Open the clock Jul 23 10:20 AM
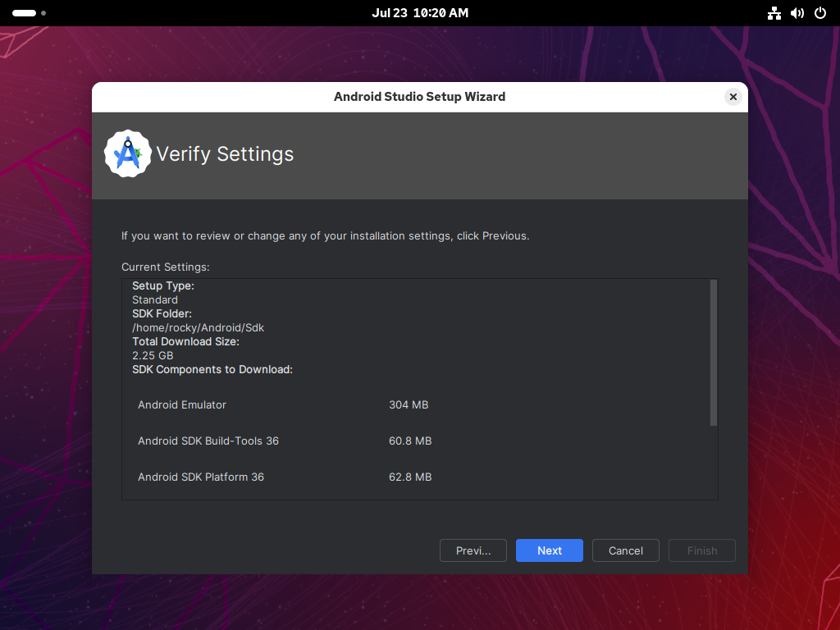Screen dimensions: 840x630 click(420, 13)
